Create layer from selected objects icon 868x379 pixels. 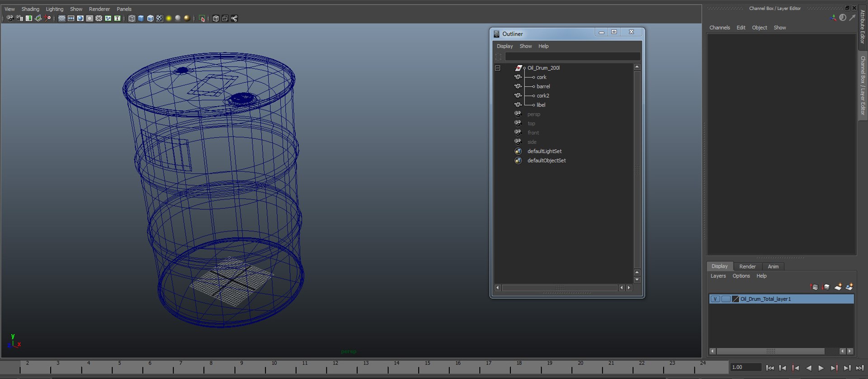tap(849, 287)
